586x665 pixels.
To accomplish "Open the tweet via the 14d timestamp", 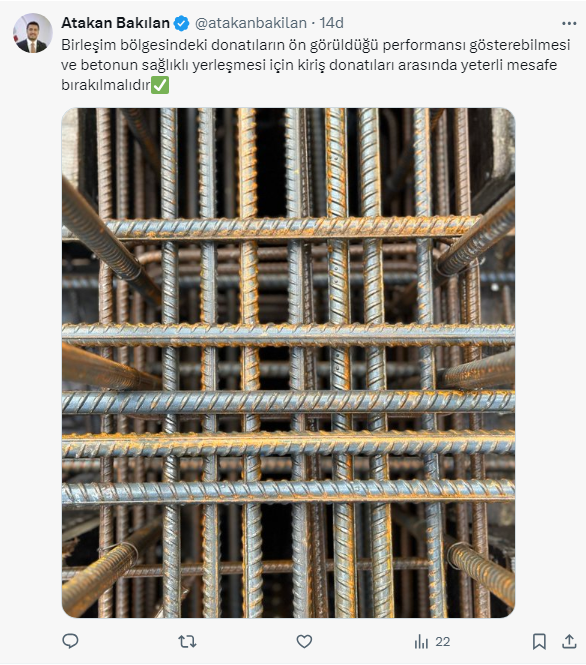I will coord(331,23).
